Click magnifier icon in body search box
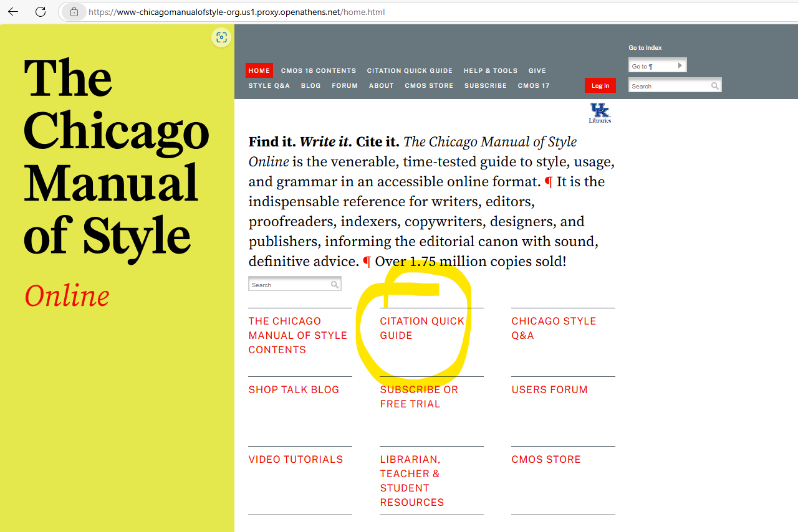Screen dimensions: 798x532 pyautogui.click(x=335, y=285)
